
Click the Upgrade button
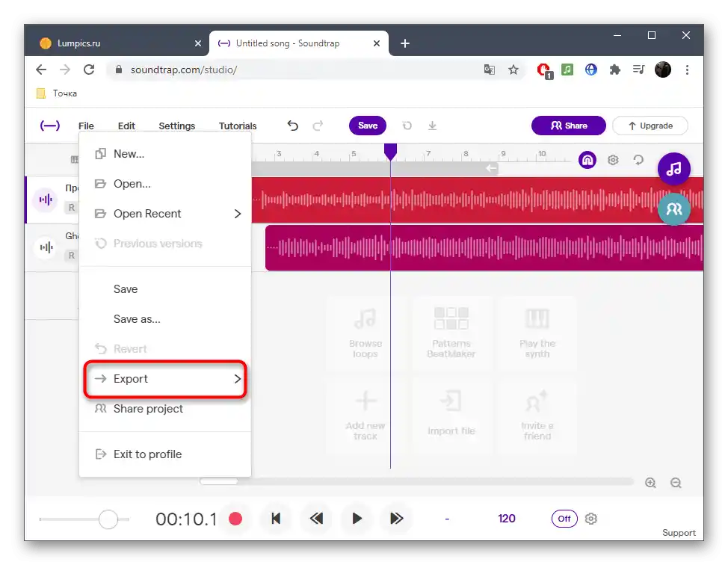pyautogui.click(x=650, y=126)
